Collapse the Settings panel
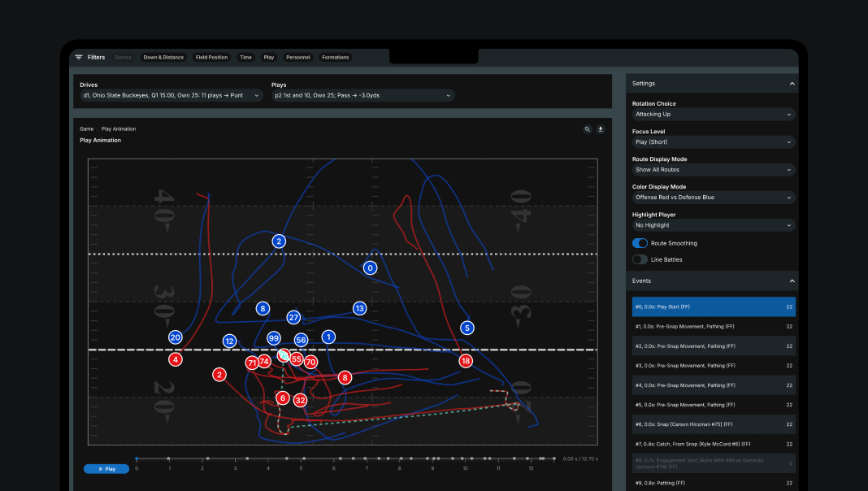 point(792,84)
